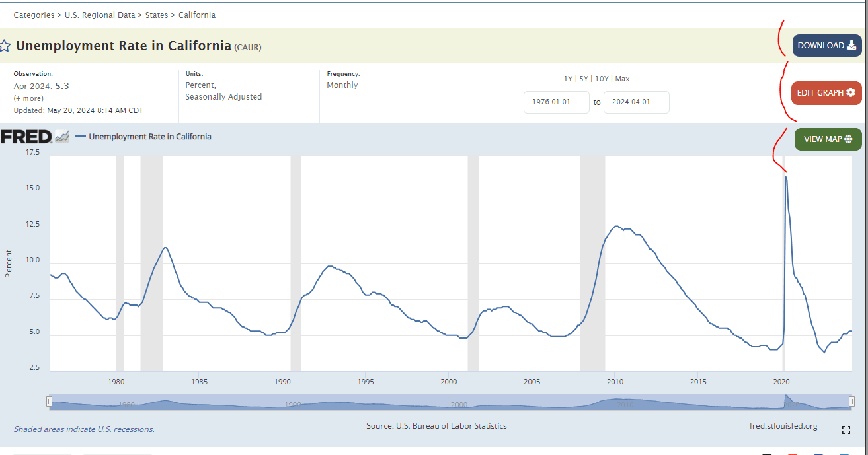Click the favorite star next to the title

[5, 46]
